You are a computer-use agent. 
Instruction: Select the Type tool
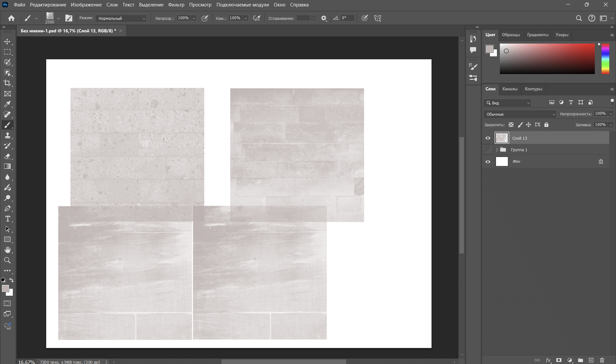click(8, 219)
